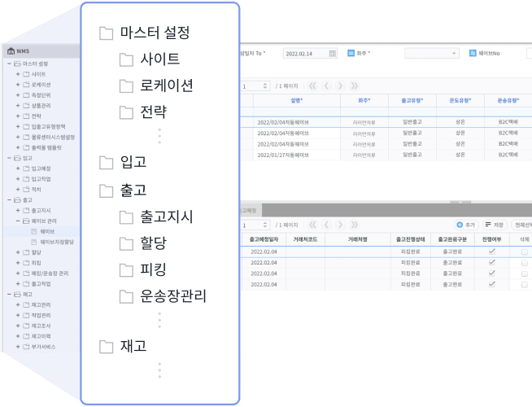
Task: Click the calendar icon in the date field
Action: coord(332,54)
